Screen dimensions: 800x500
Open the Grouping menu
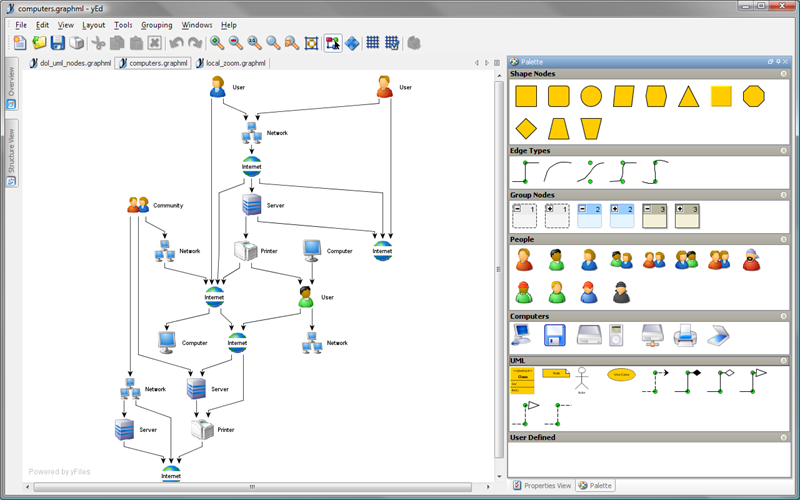(157, 24)
